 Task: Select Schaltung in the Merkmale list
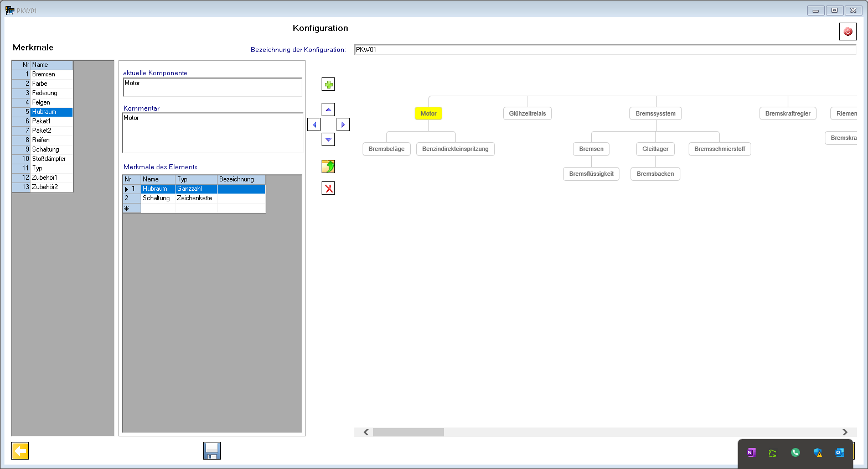click(x=45, y=149)
